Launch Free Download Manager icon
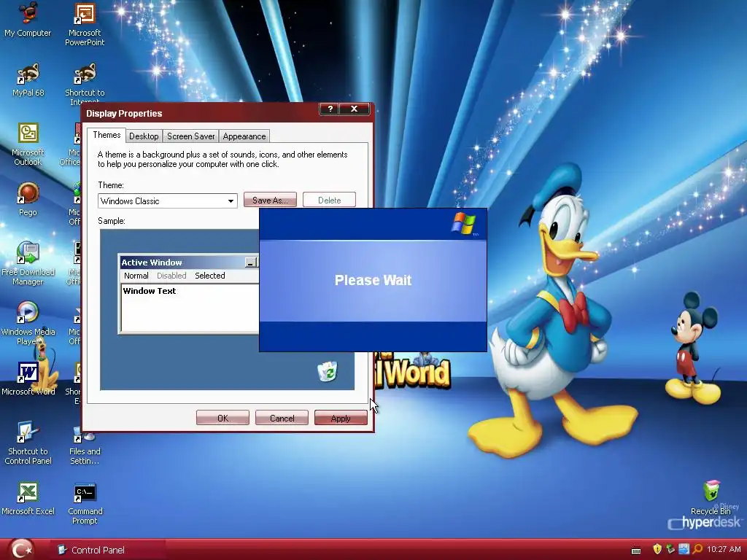The width and height of the screenshot is (747, 560). (x=28, y=262)
